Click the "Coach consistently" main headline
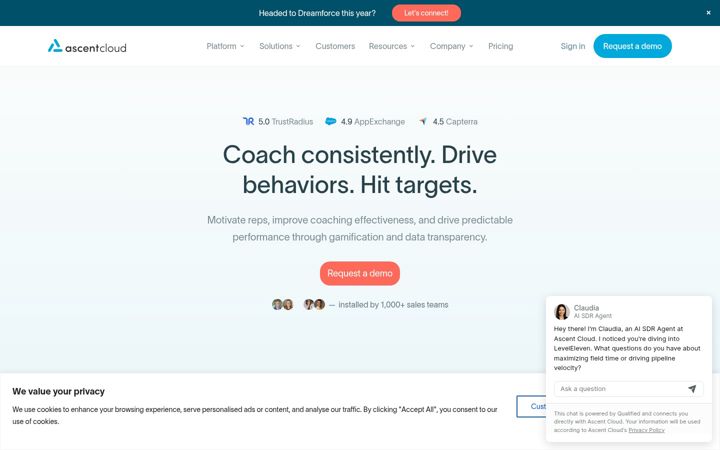720x450 pixels. point(360,170)
